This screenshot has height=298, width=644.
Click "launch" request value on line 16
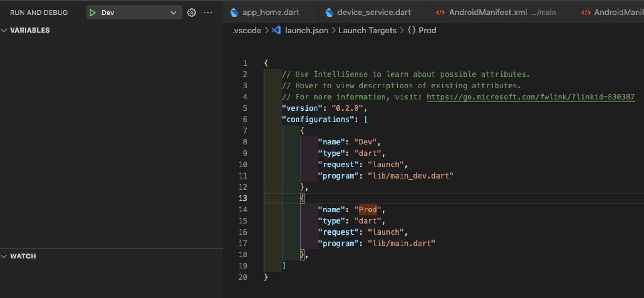385,232
